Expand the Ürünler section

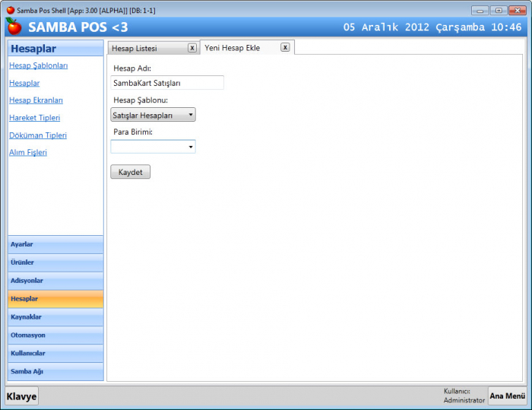point(55,262)
